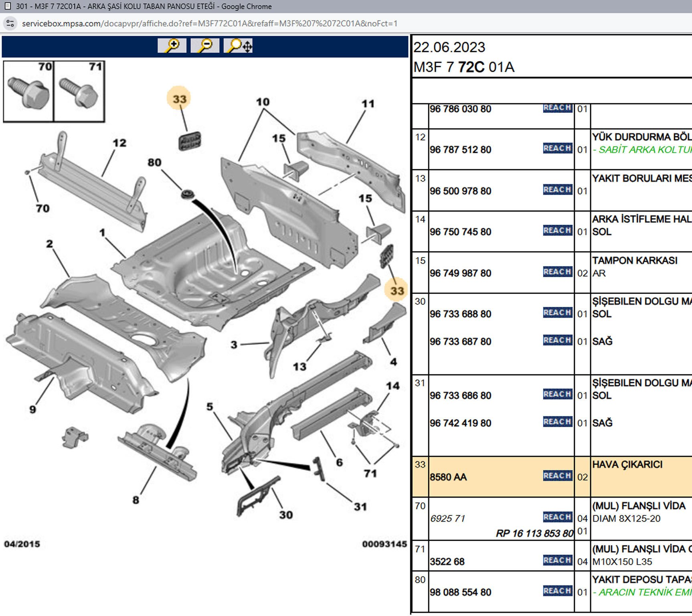Click REACH badge next to 96 787 512 80

coord(557,148)
